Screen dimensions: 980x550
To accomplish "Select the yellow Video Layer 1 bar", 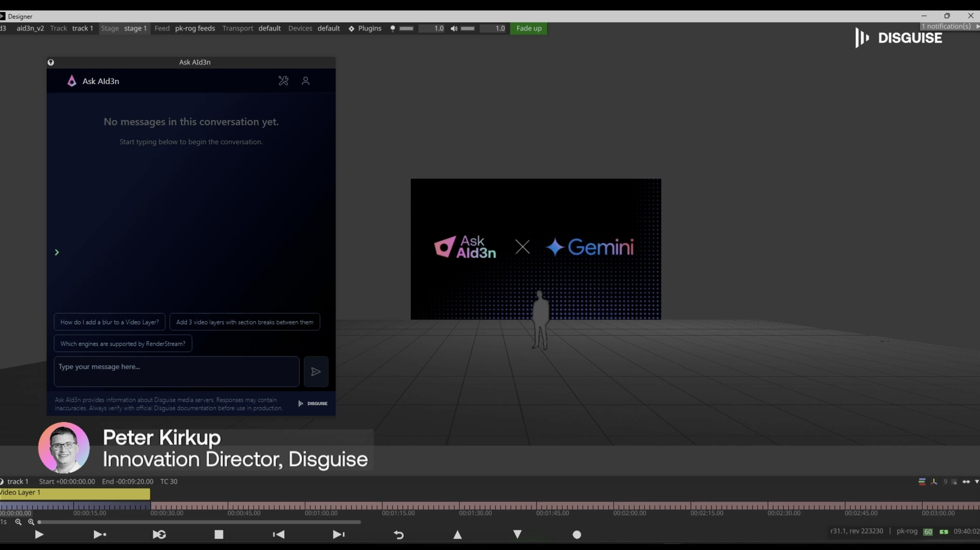I will coord(75,494).
